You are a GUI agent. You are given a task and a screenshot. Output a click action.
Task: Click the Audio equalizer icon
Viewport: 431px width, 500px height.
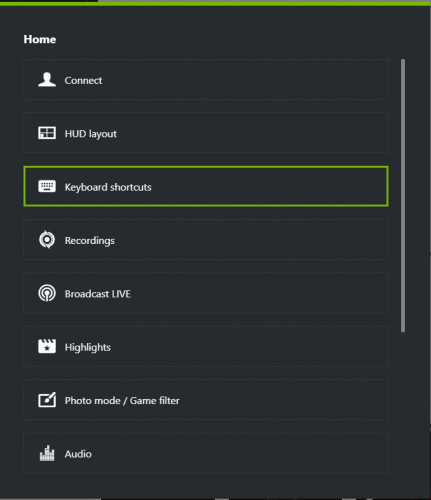pyautogui.click(x=47, y=453)
